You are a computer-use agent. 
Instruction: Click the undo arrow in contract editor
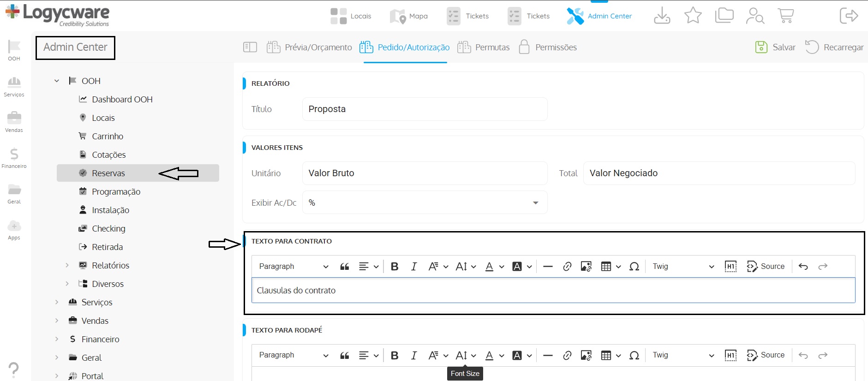[803, 267]
